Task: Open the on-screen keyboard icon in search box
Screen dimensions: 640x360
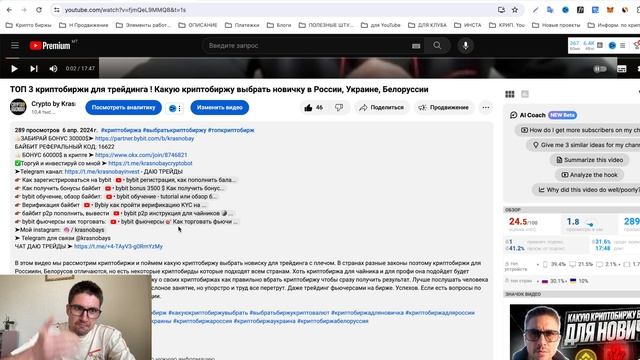Action: (x=416, y=46)
